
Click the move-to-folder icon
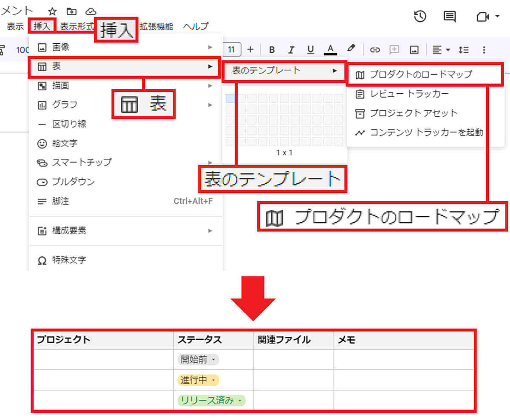(x=71, y=11)
